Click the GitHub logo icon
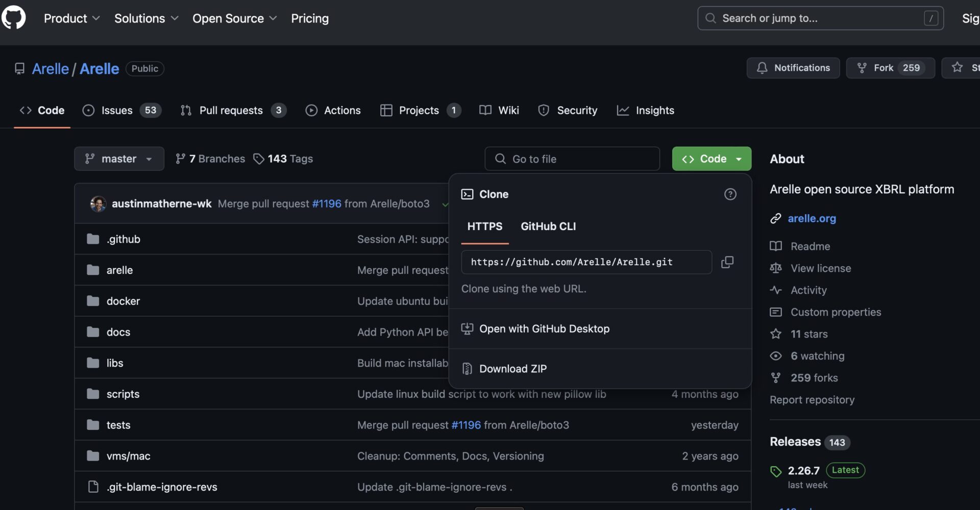 pos(14,18)
